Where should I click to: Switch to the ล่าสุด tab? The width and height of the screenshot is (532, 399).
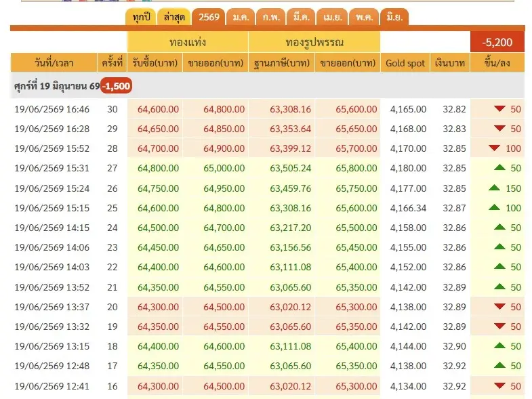[x=174, y=17]
